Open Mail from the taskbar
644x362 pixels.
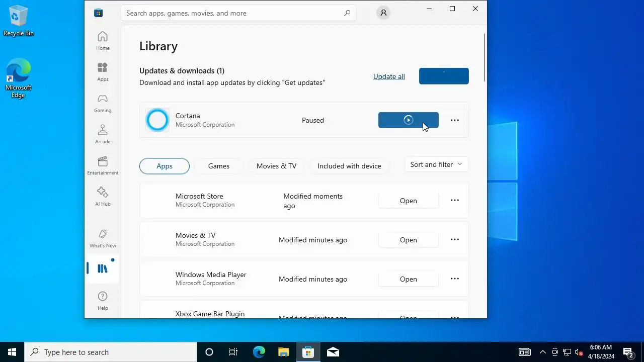(x=333, y=352)
